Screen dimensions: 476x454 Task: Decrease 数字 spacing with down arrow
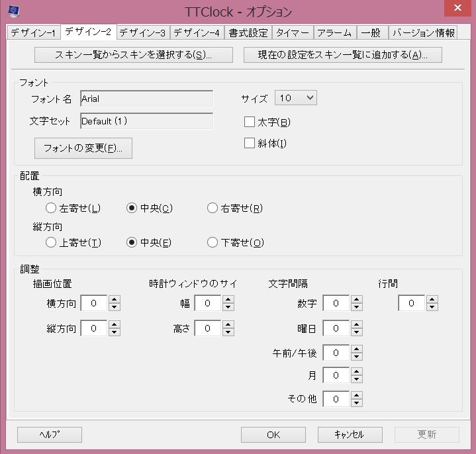[357, 307]
